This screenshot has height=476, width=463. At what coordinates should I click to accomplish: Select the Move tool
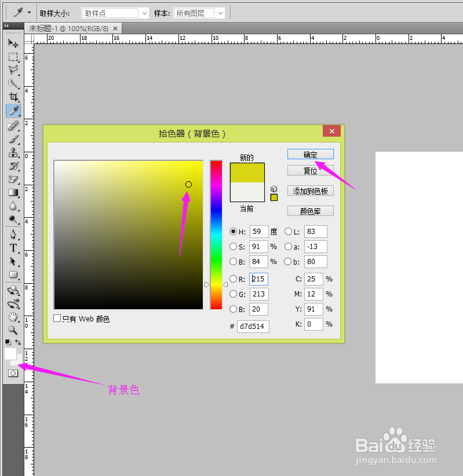[x=13, y=43]
